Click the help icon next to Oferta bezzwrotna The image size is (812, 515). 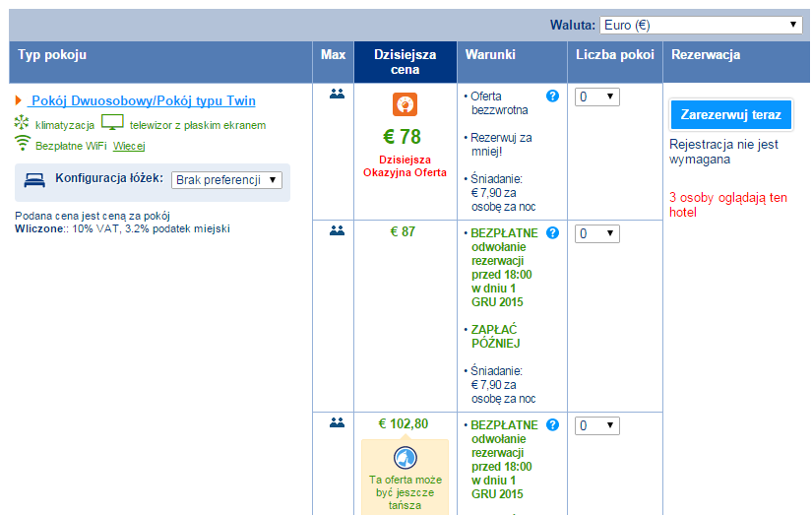coord(552,96)
